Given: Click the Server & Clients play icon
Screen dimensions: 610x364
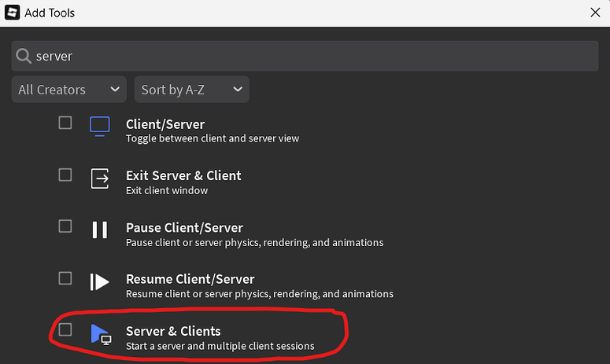Looking at the screenshot, I should pos(100,333).
